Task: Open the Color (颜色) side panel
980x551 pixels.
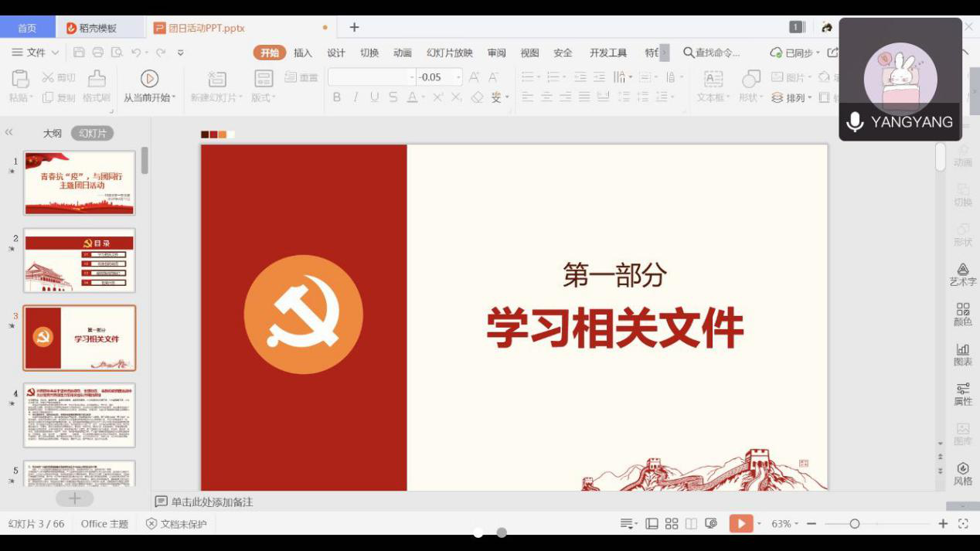Action: click(963, 315)
